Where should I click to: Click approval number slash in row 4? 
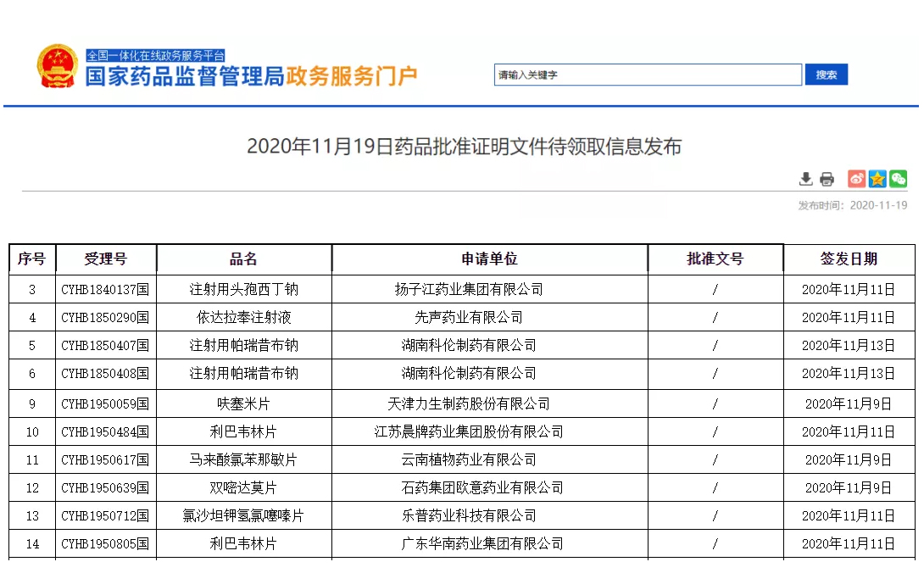pos(715,318)
